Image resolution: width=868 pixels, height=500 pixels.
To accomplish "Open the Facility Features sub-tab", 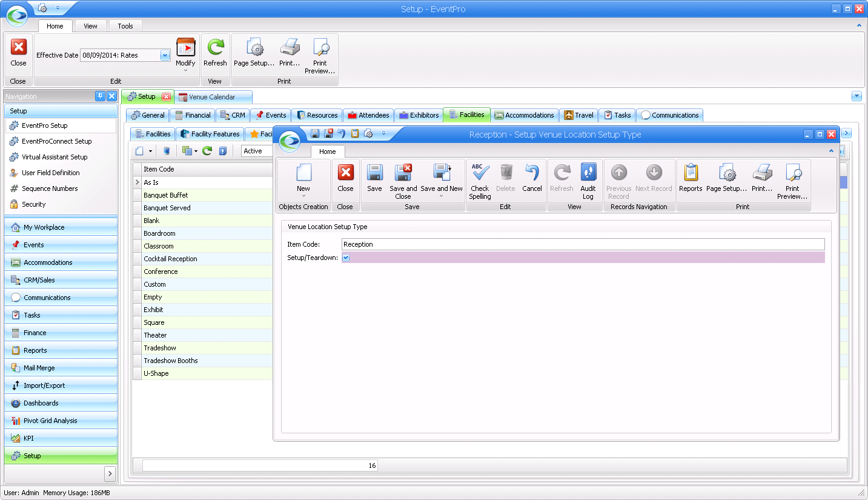I will click(211, 134).
